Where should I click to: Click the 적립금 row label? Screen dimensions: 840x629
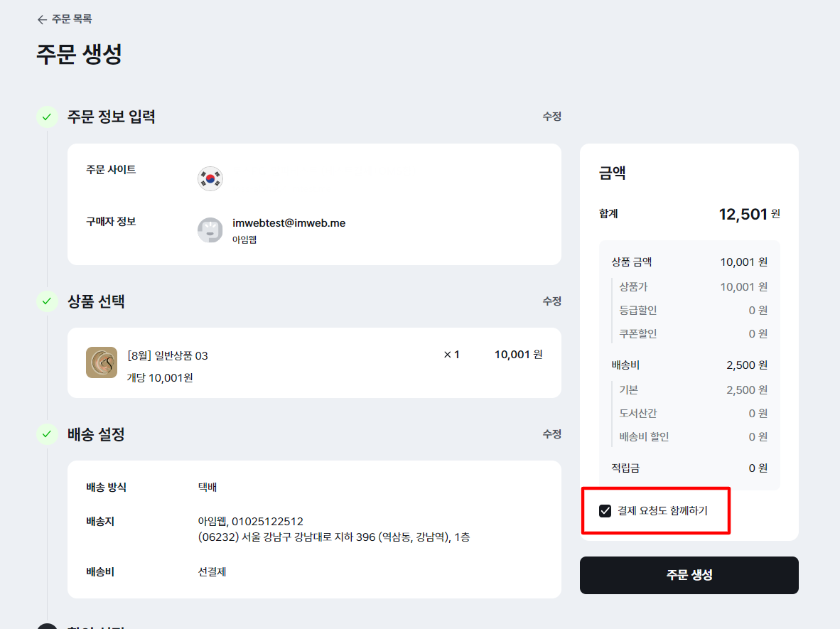tap(625, 468)
